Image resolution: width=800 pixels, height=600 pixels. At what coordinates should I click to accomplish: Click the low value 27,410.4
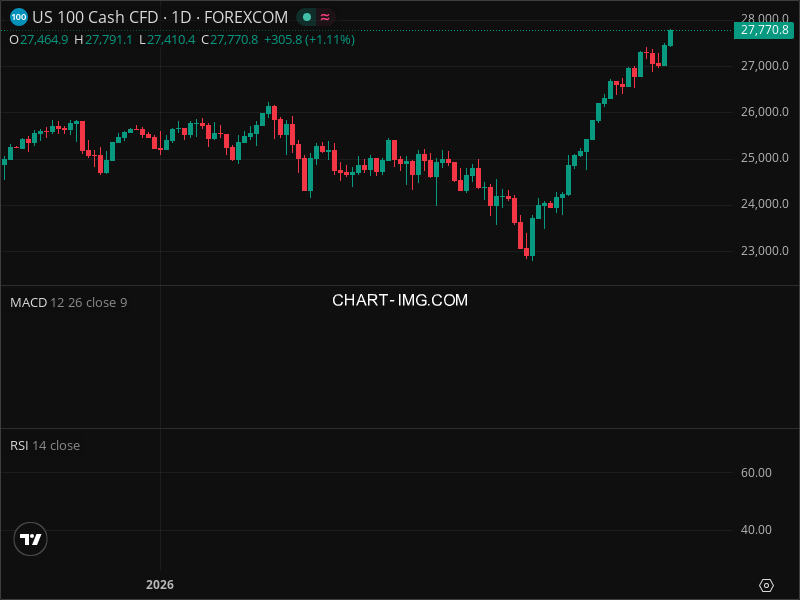pyautogui.click(x=171, y=40)
